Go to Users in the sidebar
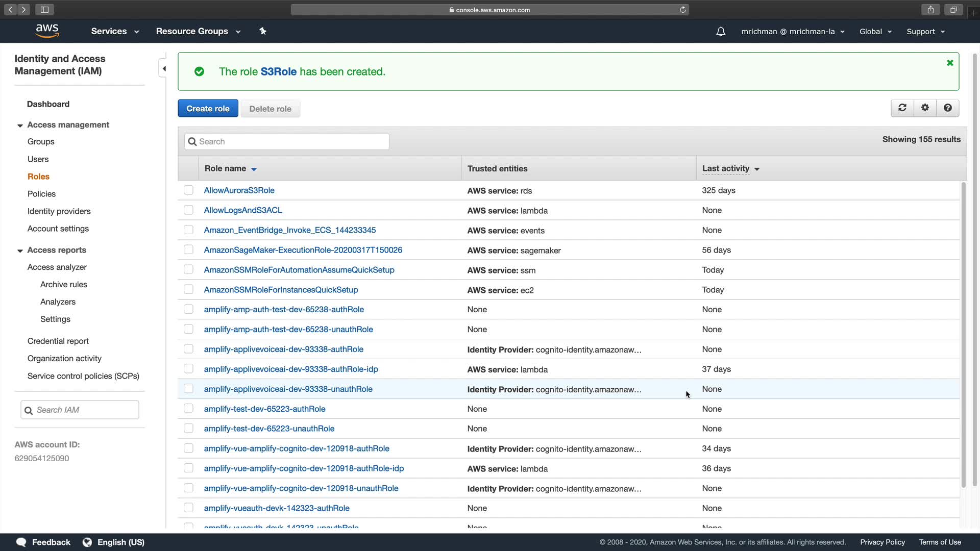980x551 pixels. [x=38, y=159]
